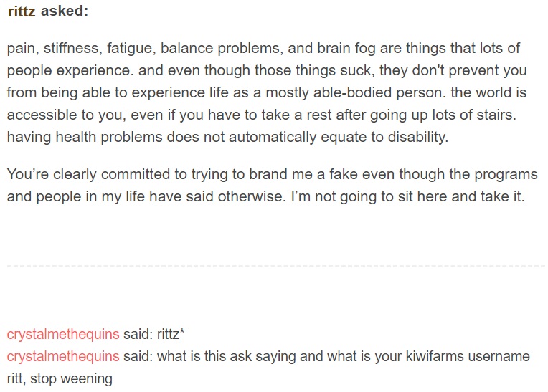The width and height of the screenshot is (548, 392).
Task: Click the dashed divider line below the post
Action: tap(275, 266)
